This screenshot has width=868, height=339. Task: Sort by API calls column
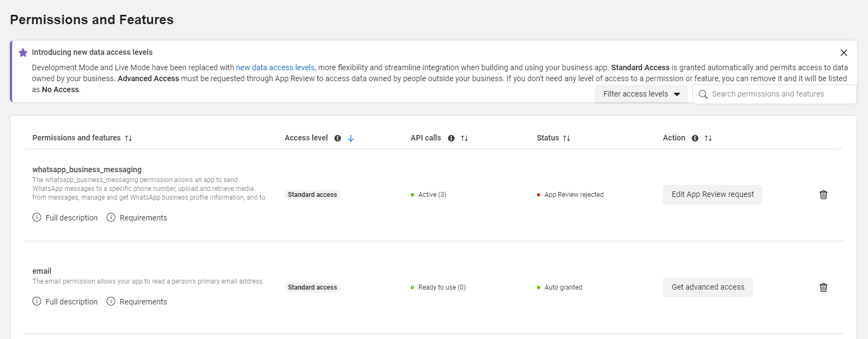[464, 138]
